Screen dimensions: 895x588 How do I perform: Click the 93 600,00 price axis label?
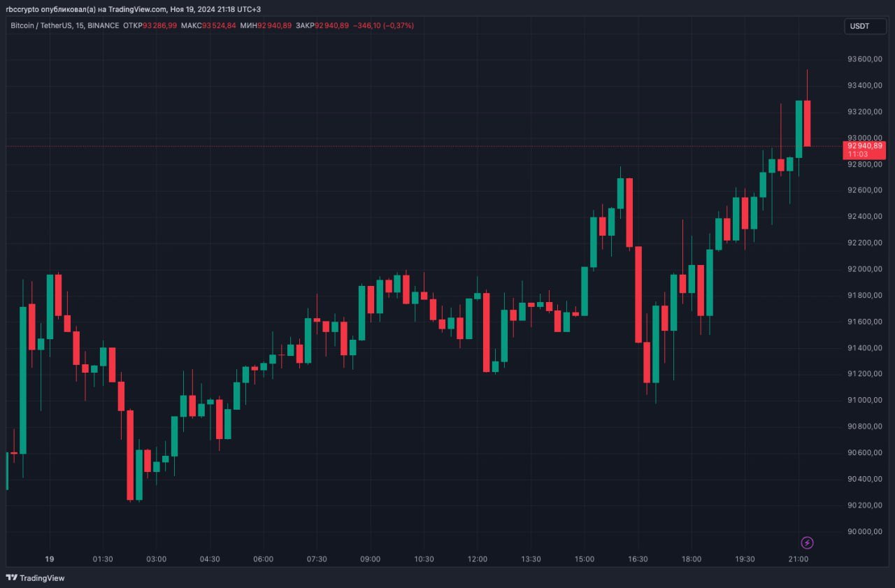(x=864, y=59)
